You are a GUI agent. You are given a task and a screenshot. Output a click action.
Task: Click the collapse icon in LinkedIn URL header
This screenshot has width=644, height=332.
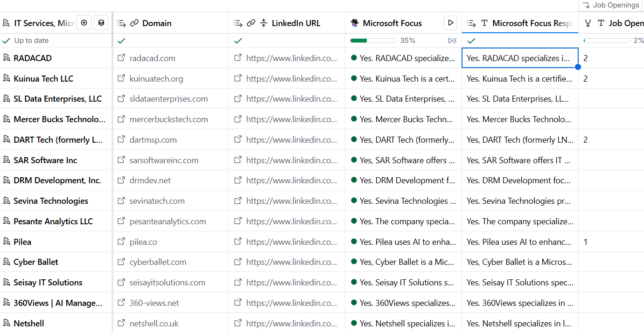click(264, 23)
